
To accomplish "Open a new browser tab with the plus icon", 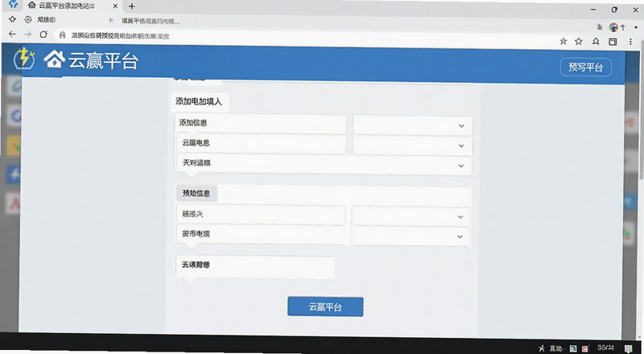I will tap(132, 6).
